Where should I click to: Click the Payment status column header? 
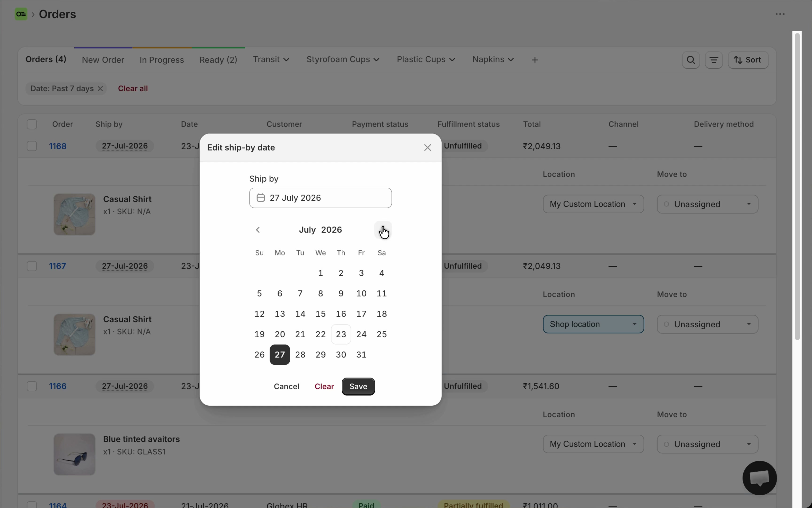[x=380, y=124]
